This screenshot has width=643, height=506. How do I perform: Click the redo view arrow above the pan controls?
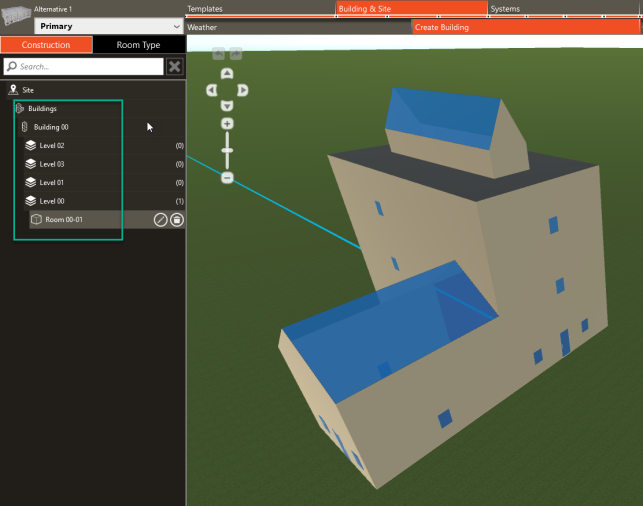[235, 54]
